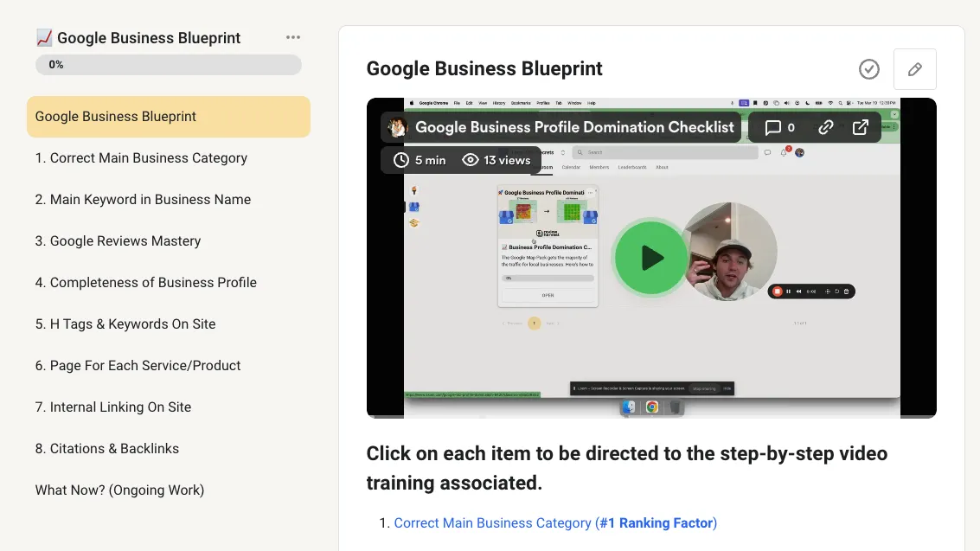Click the 13 views label
Image resolution: width=980 pixels, height=551 pixels.
[x=507, y=161]
